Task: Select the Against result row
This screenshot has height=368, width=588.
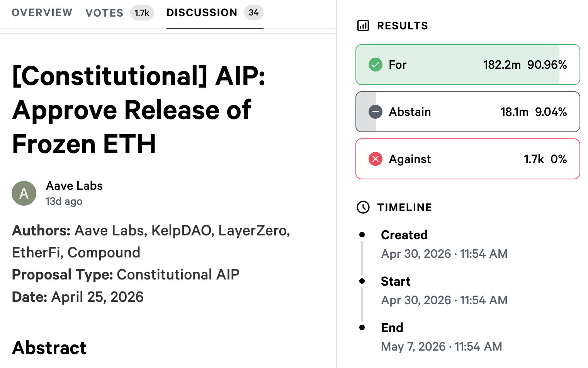Action: point(468,159)
